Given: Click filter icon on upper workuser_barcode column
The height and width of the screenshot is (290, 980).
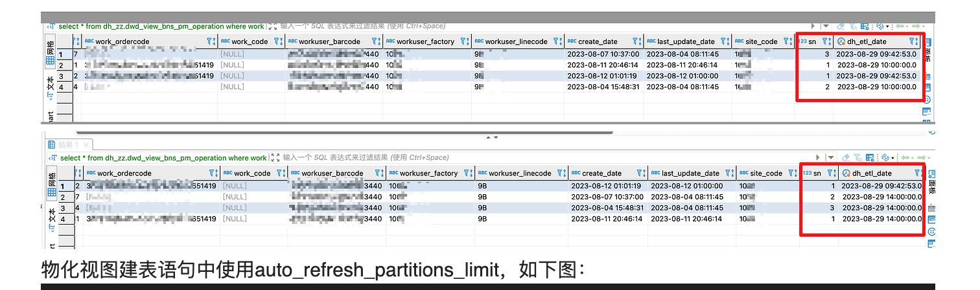Looking at the screenshot, I should tap(374, 41).
